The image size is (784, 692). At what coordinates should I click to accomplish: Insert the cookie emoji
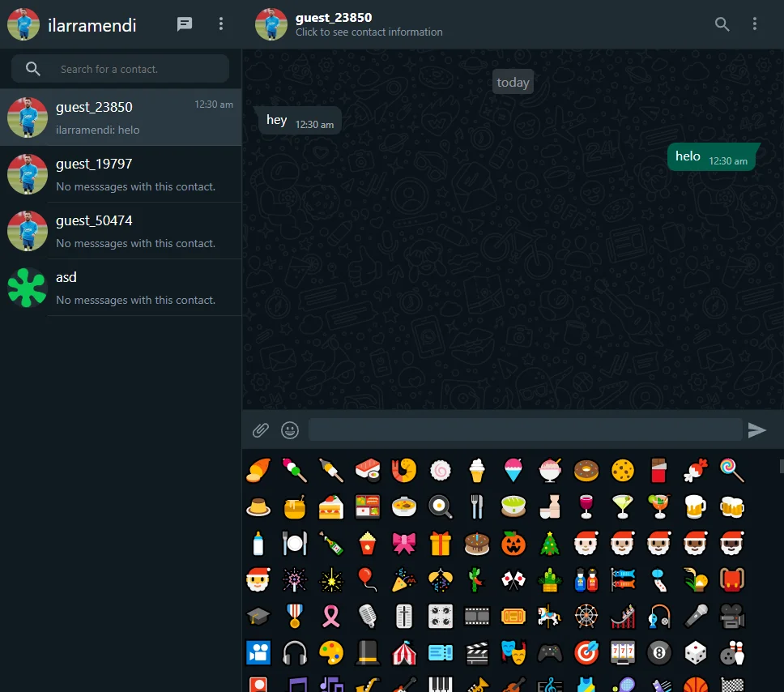(x=623, y=470)
